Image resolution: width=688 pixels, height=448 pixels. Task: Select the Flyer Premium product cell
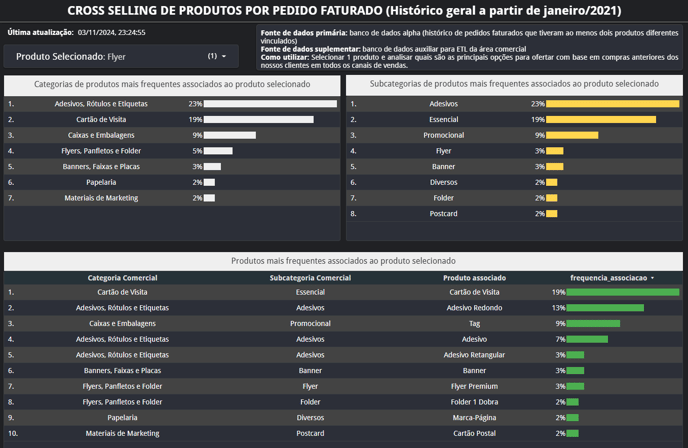coord(474,386)
